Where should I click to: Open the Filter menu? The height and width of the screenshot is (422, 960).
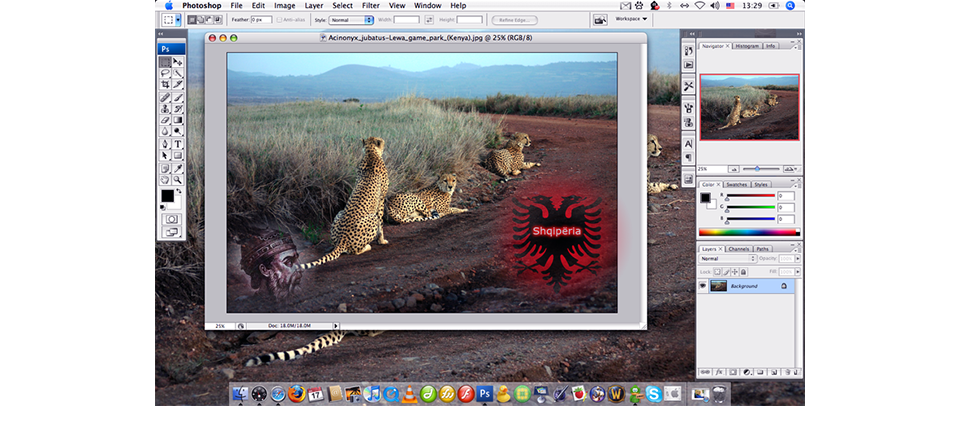pos(370,6)
